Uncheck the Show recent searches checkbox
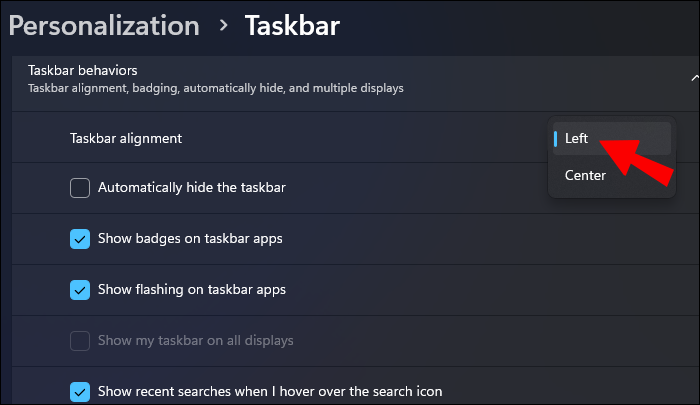The width and height of the screenshot is (700, 405). pos(80,391)
